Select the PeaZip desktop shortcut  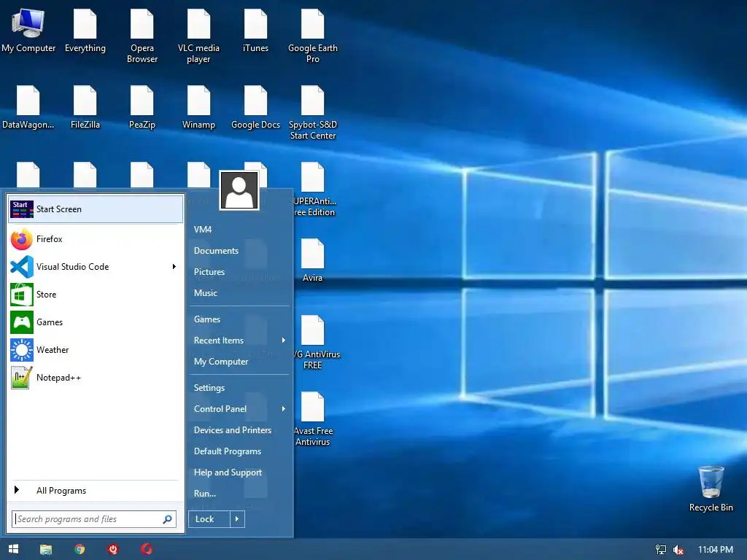pos(142,106)
